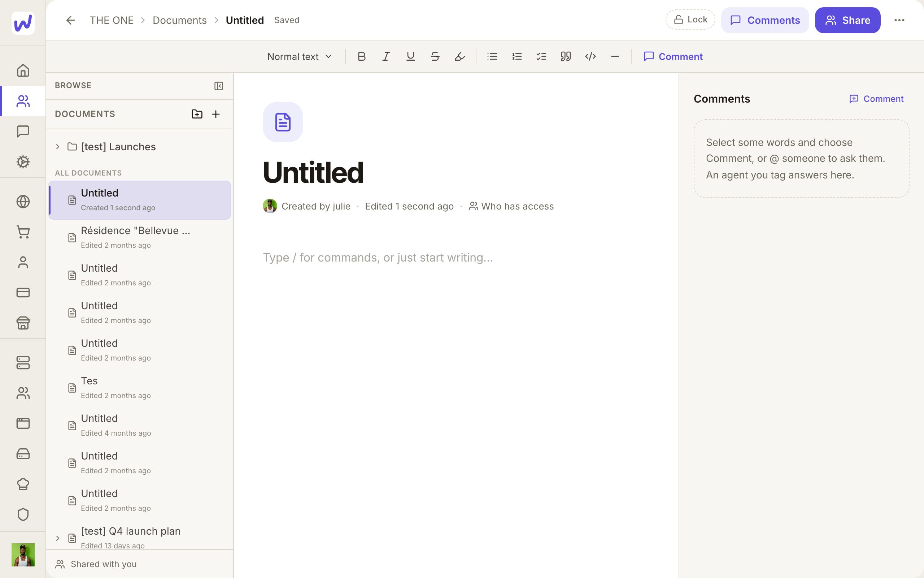This screenshot has width=924, height=578.
Task: Insert a bulleted list
Action: click(492, 57)
